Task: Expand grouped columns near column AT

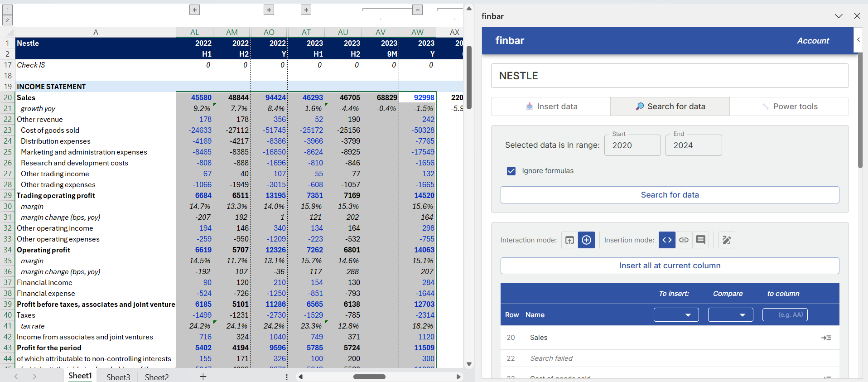Action: tap(306, 10)
